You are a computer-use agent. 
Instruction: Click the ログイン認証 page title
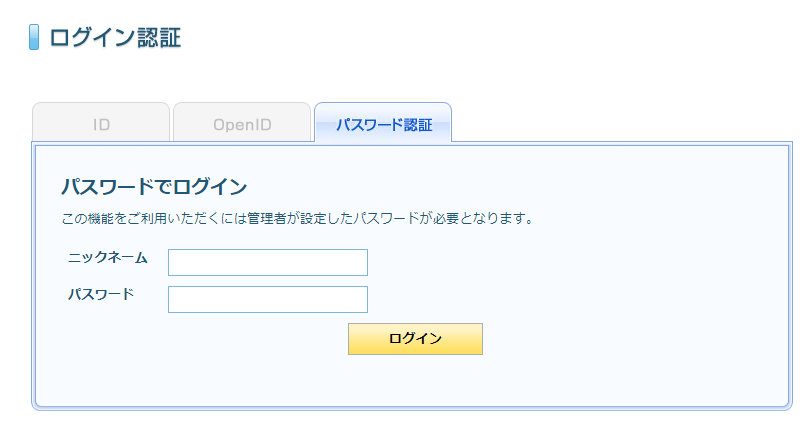[115, 38]
